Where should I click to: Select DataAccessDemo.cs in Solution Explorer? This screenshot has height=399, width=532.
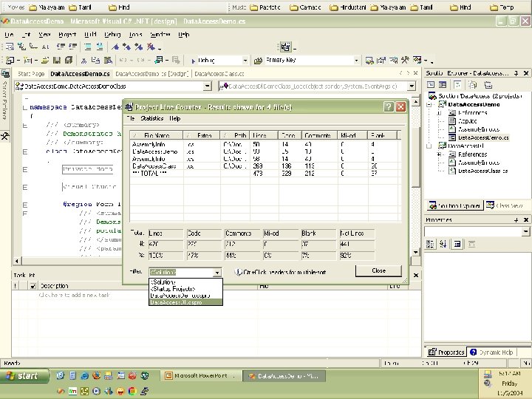482,137
